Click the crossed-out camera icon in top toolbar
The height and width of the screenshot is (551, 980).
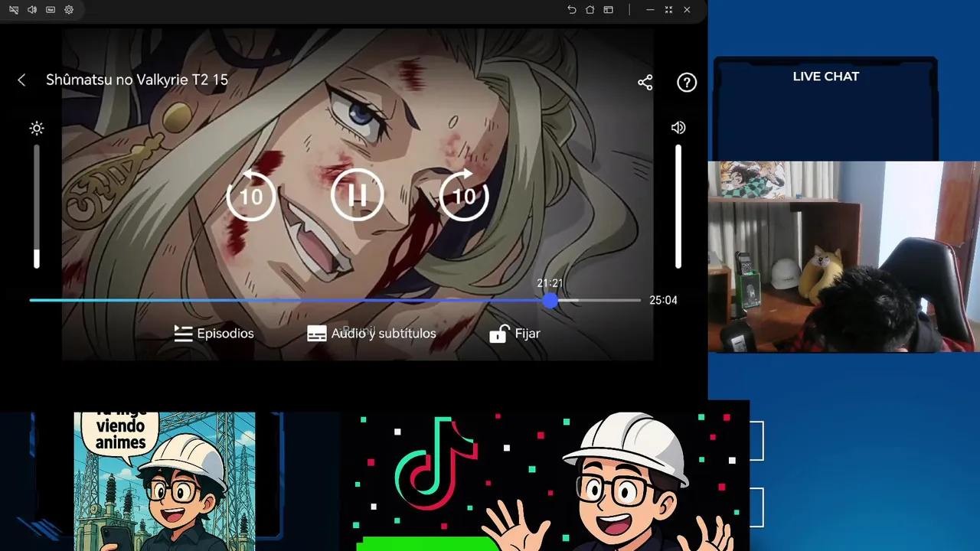(14, 10)
